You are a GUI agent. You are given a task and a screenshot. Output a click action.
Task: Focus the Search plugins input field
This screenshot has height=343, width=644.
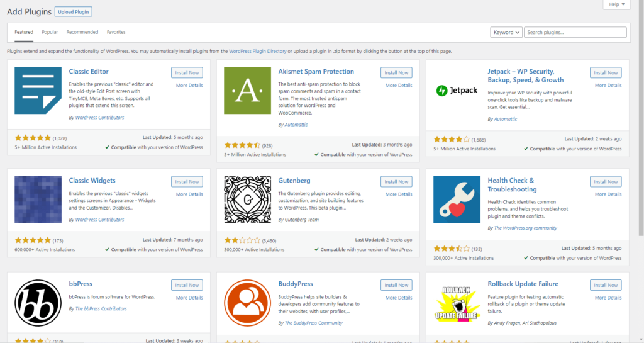[x=575, y=32]
